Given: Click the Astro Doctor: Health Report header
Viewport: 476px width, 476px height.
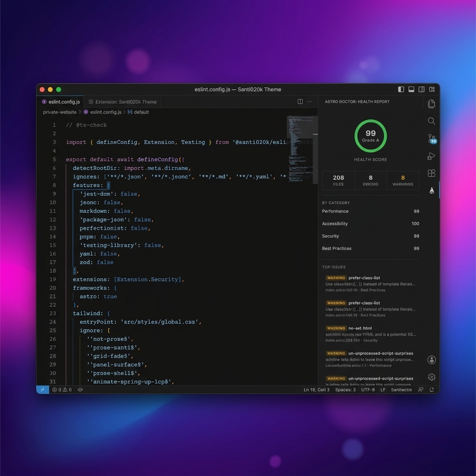Looking at the screenshot, I should click(x=357, y=102).
